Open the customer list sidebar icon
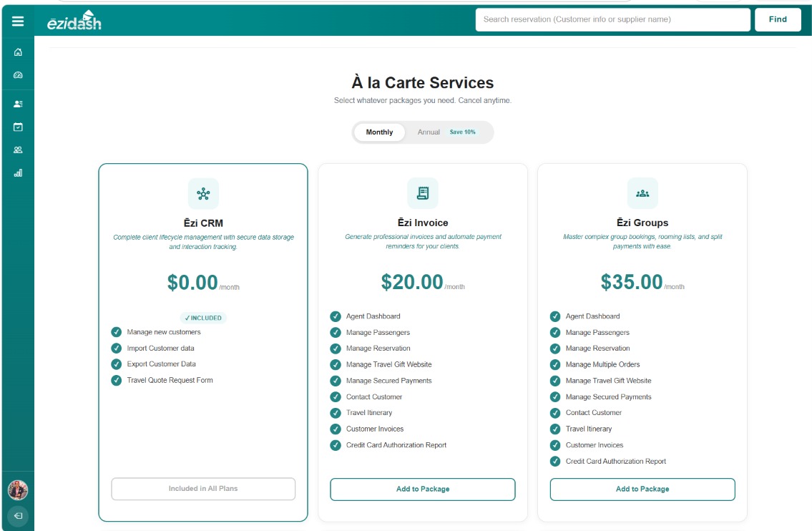 (x=18, y=104)
